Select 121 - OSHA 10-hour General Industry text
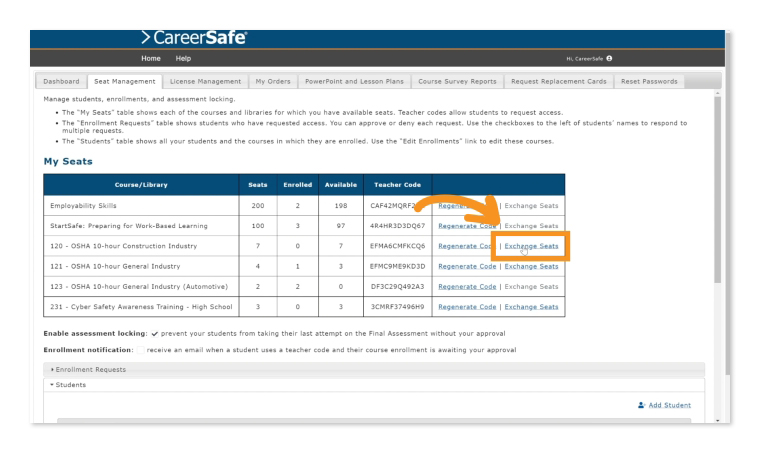The height and width of the screenshot is (453, 760). 115,266
